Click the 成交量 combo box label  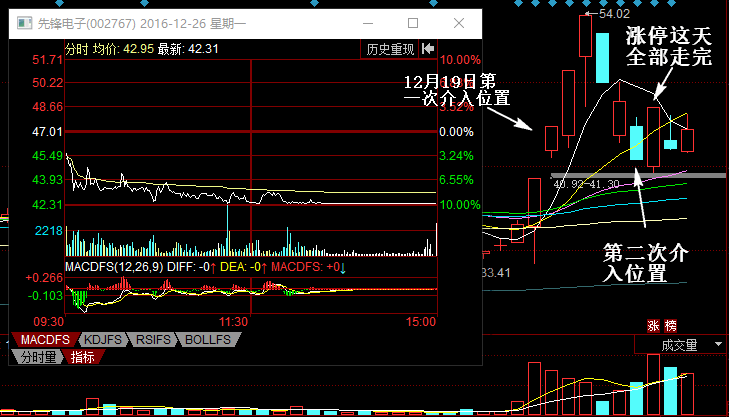click(676, 345)
